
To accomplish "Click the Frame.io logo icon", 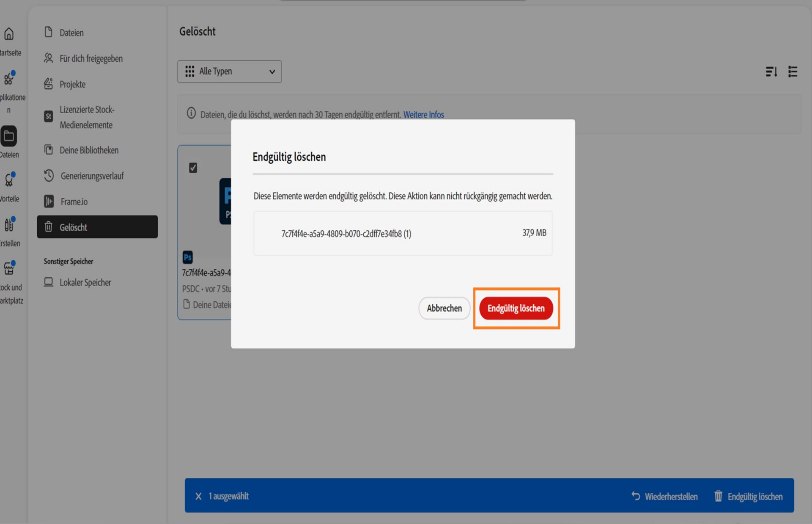I will click(49, 201).
